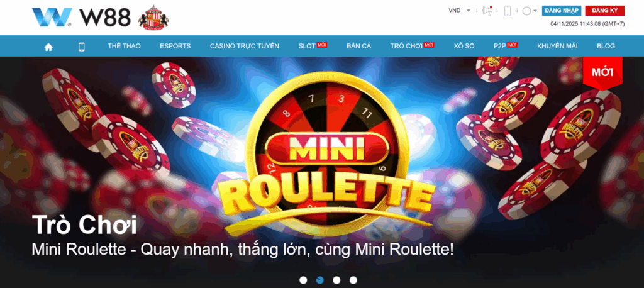Select the first carousel dot
The width and height of the screenshot is (644, 288).
pyautogui.click(x=303, y=280)
